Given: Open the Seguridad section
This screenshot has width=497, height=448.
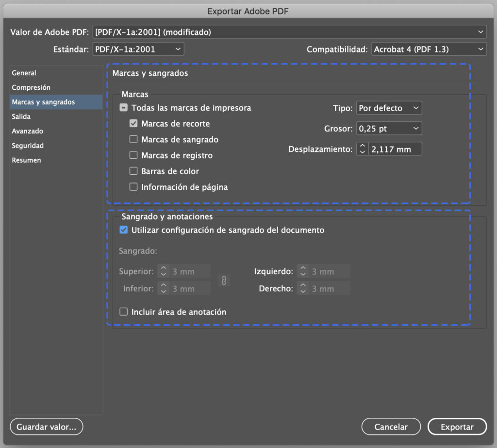Looking at the screenshot, I should coord(56,146).
